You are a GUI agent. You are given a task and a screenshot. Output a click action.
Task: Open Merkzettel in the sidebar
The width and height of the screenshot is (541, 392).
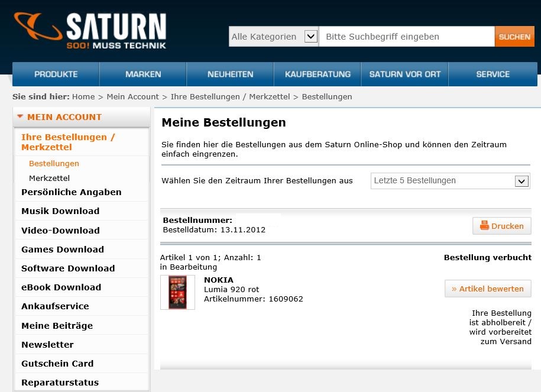[49, 178]
